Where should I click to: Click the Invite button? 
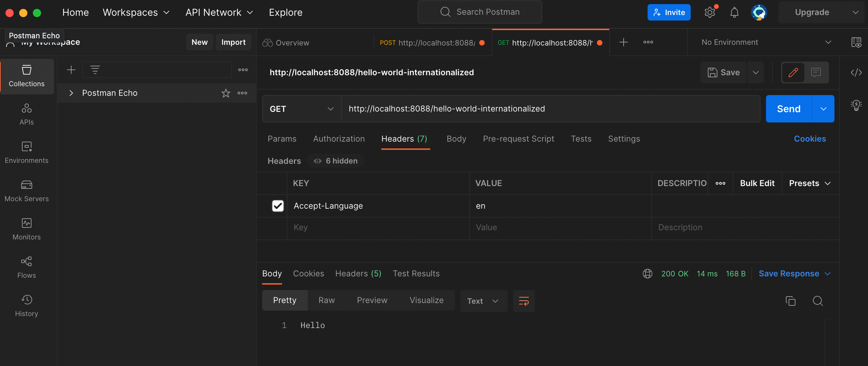(x=669, y=12)
